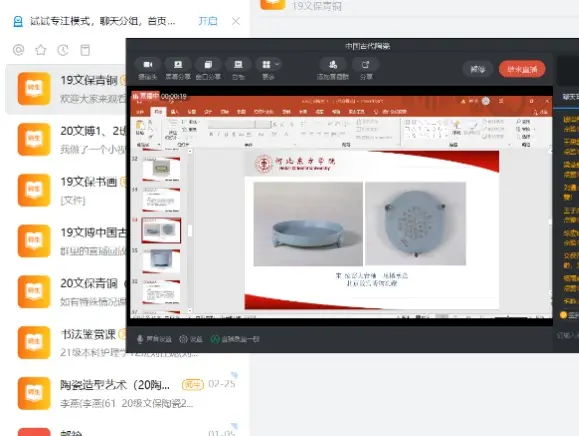
Task: Open the 20文保青铜 group chat
Action: (x=66, y=292)
